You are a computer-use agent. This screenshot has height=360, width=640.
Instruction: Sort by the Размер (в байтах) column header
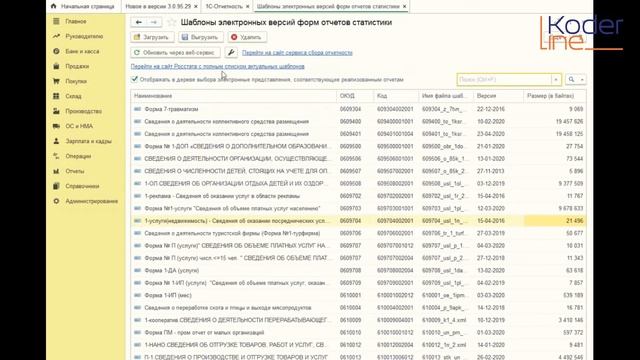click(555, 96)
